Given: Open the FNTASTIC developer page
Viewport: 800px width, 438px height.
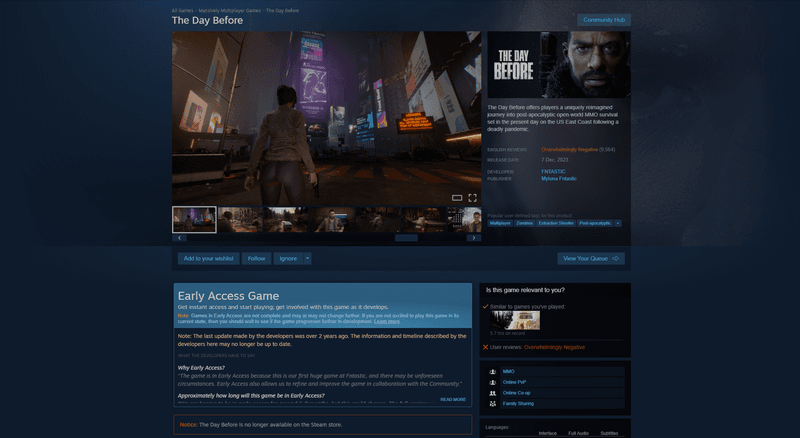Looking at the screenshot, I should pyautogui.click(x=553, y=172).
